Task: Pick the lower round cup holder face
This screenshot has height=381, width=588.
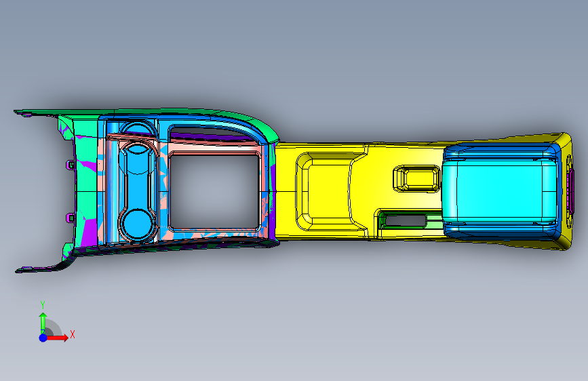Action: [137, 224]
